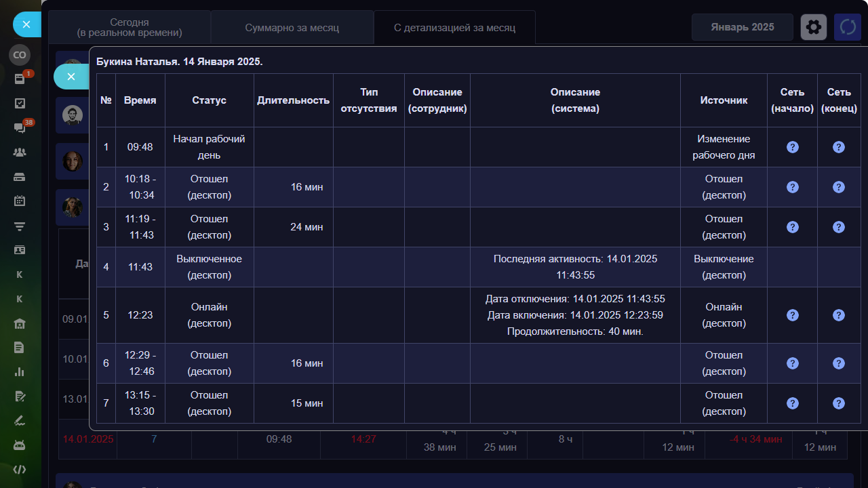Click the code brackets icon in sidebar
Image resolution: width=868 pixels, height=488 pixels.
pos(20,469)
